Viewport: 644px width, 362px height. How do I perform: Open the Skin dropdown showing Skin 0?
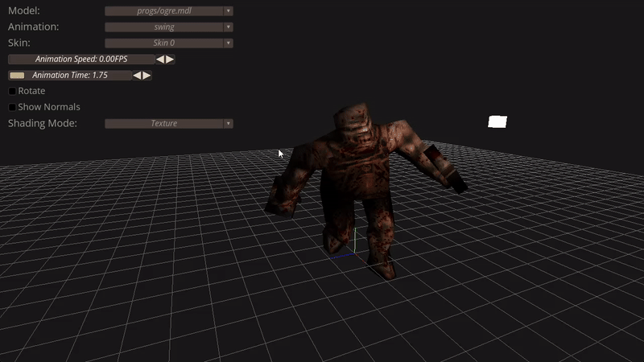click(x=169, y=43)
